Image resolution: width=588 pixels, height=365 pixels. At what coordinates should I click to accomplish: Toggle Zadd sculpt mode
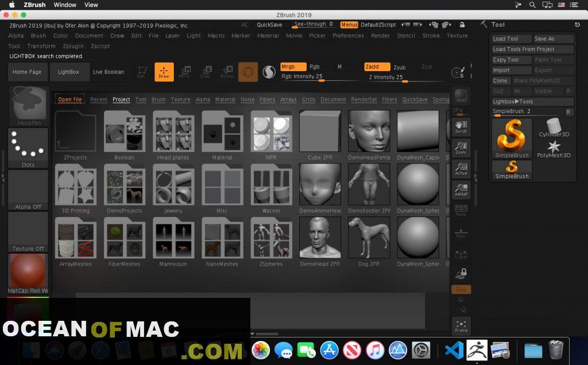point(377,67)
